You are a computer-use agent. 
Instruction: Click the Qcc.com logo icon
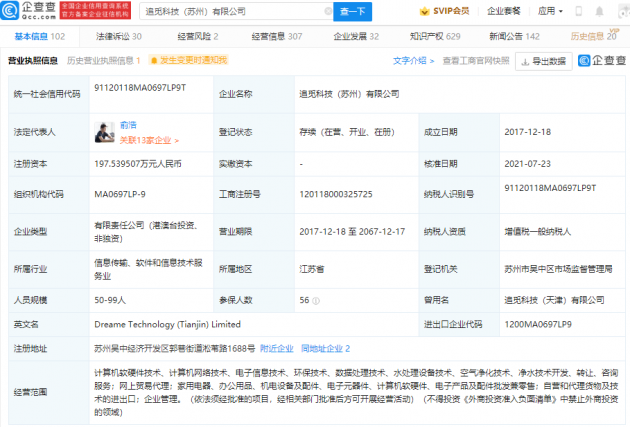(10, 10)
